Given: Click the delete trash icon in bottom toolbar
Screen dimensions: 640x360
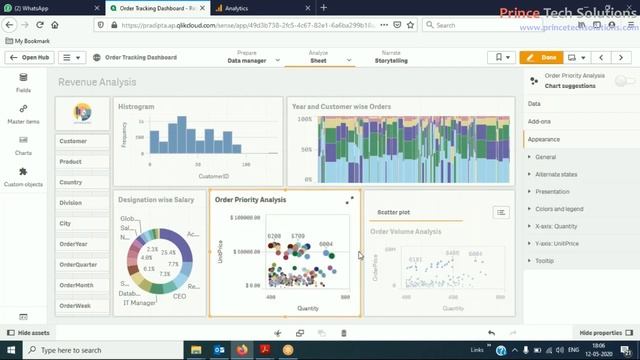Looking at the screenshot, I should tap(344, 333).
